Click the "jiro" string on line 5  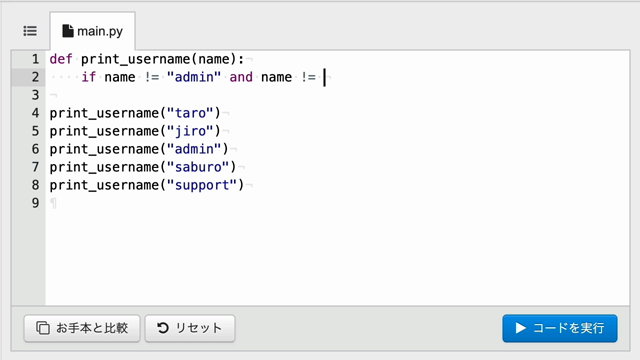point(190,131)
